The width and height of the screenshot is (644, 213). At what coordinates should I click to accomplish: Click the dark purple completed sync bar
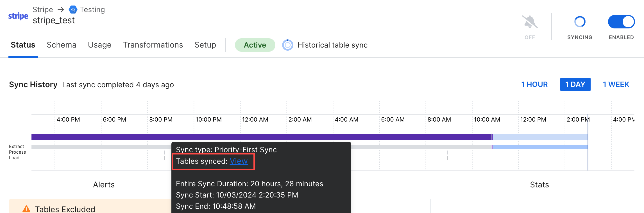point(262,137)
